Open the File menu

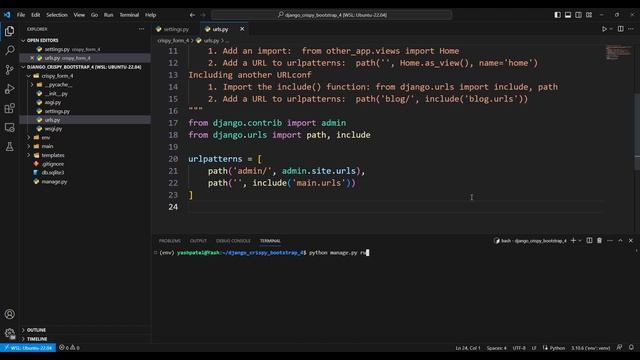pyautogui.click(x=21, y=15)
